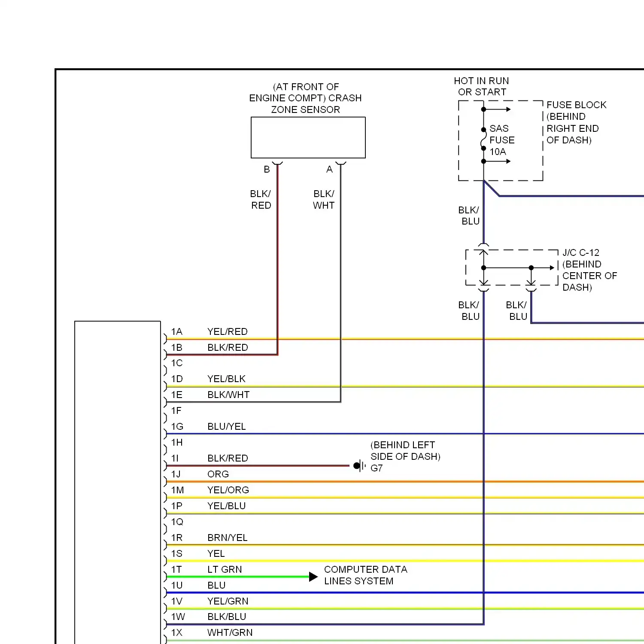Click the 1M terminal label
The height and width of the screenshot is (644, 644).
(x=177, y=490)
